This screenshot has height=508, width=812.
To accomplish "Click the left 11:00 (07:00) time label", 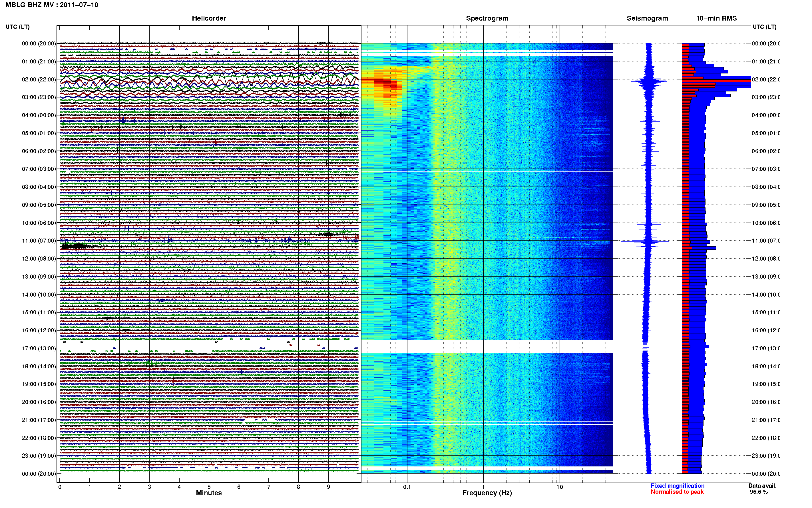I will tap(39, 241).
